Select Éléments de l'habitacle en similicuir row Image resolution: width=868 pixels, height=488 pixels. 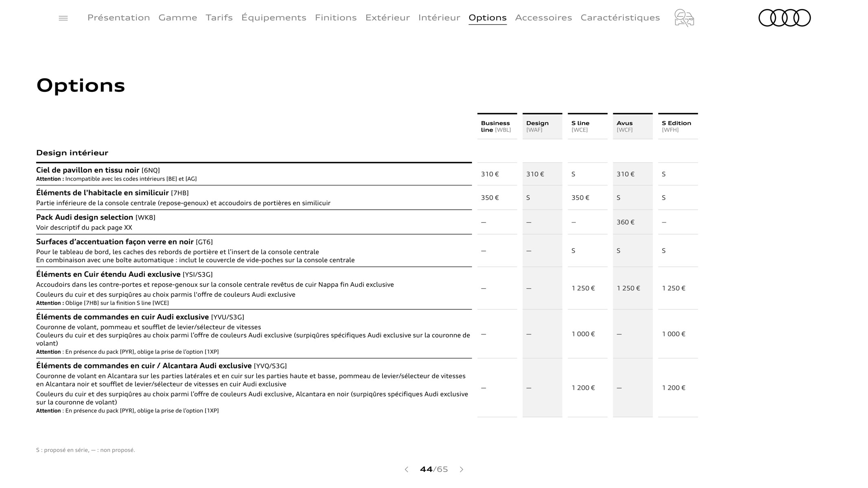coord(254,198)
